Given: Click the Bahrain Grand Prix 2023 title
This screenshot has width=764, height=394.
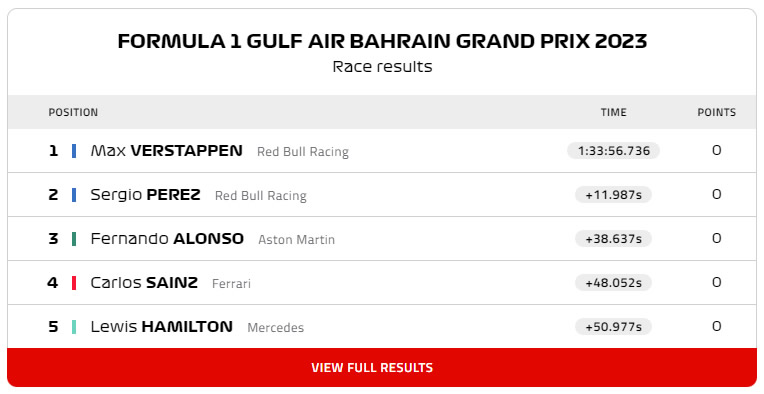Looking at the screenshot, I should (382, 41).
